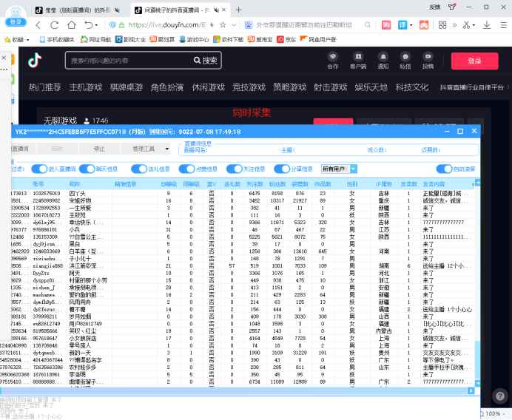Bookmark page with star icon in address bar

pyautogui.click(x=223, y=25)
